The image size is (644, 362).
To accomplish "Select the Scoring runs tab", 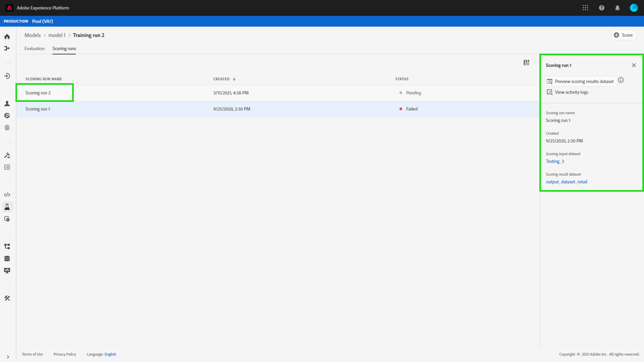I will (64, 49).
